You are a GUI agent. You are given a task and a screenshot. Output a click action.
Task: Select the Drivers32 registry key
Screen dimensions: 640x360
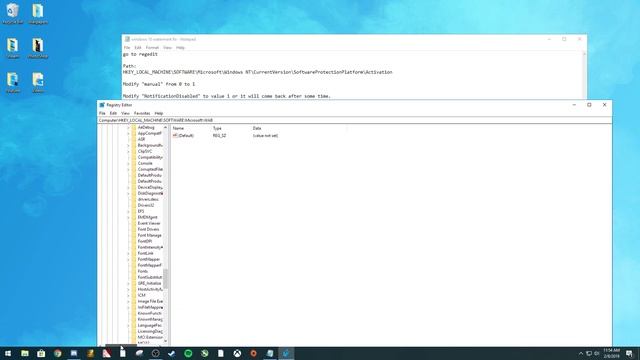pyautogui.click(x=146, y=205)
